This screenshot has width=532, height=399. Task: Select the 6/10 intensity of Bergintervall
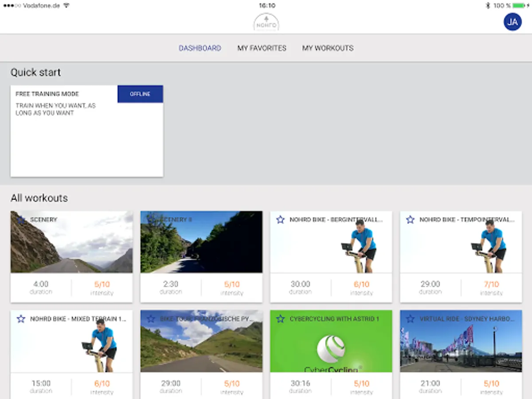coord(361,285)
